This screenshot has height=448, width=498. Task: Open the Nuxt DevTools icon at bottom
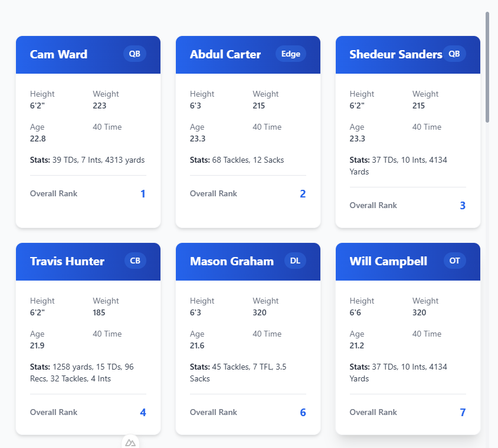pos(130,442)
